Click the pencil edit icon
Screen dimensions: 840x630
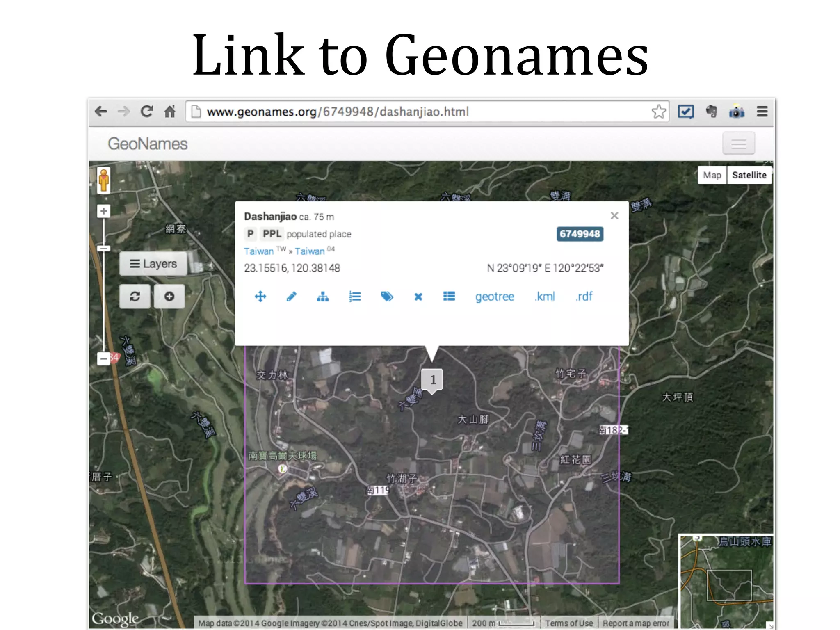click(292, 297)
